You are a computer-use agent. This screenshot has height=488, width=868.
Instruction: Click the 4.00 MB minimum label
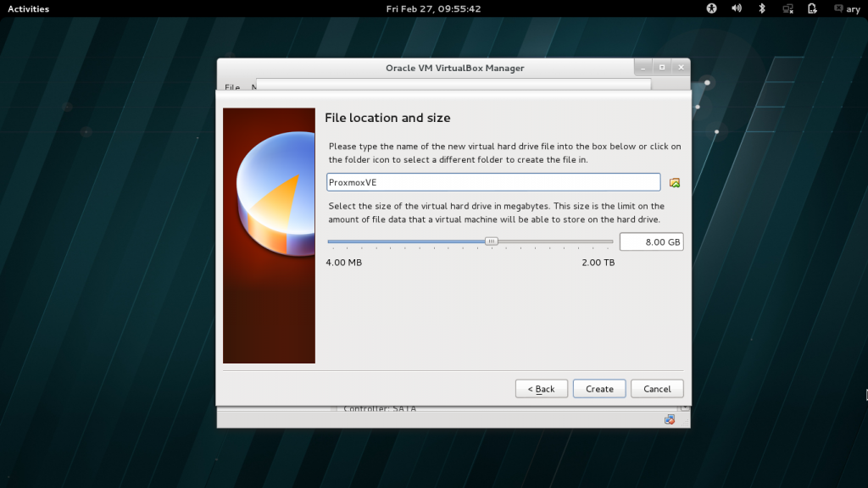tap(344, 263)
